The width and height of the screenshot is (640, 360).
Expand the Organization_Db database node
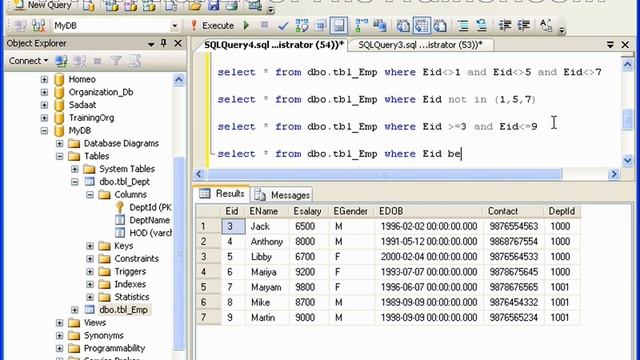(x=44, y=92)
